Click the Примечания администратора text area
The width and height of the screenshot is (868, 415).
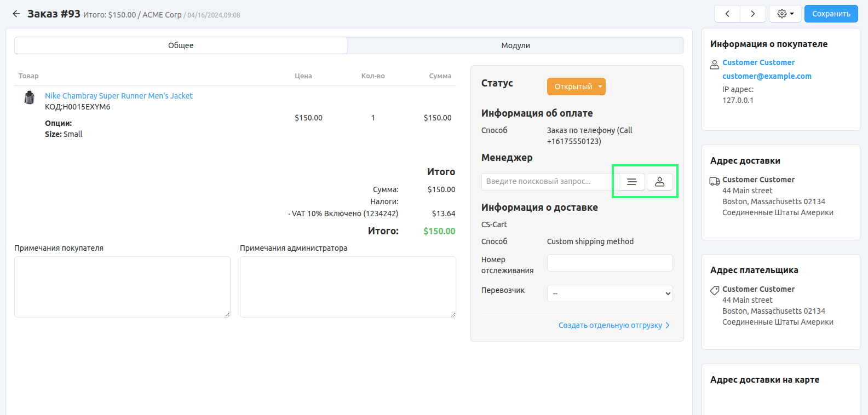click(x=348, y=287)
